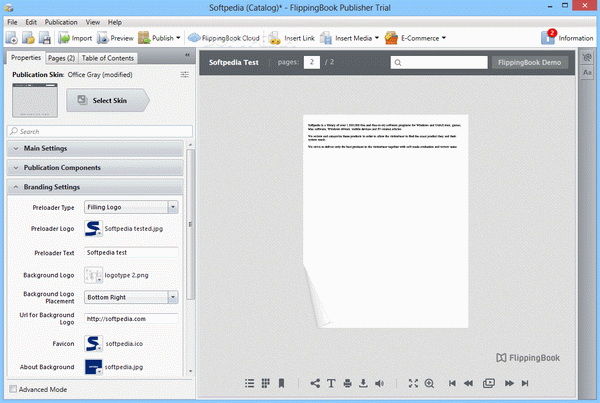This screenshot has height=403, width=600.
Task: Click the Preloader Logo image icon
Action: (x=93, y=228)
